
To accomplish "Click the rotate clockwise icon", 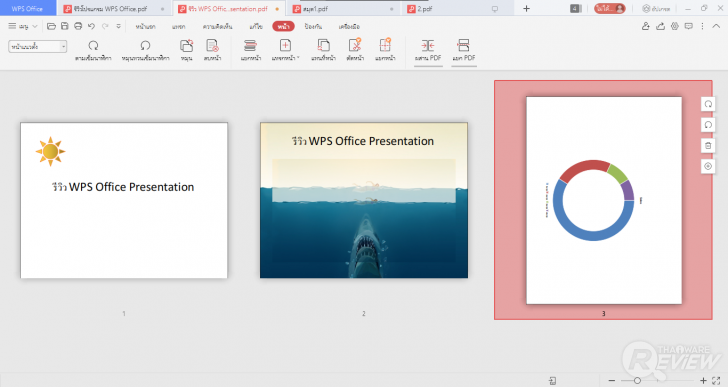I will (93, 45).
